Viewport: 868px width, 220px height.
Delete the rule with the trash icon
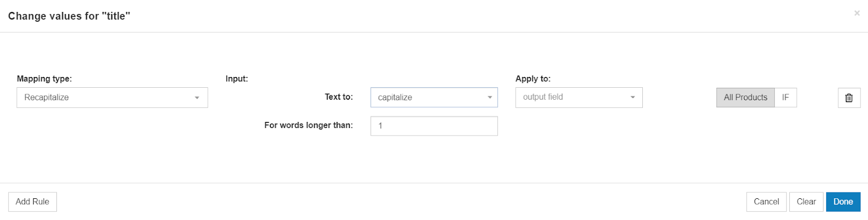[x=849, y=98]
